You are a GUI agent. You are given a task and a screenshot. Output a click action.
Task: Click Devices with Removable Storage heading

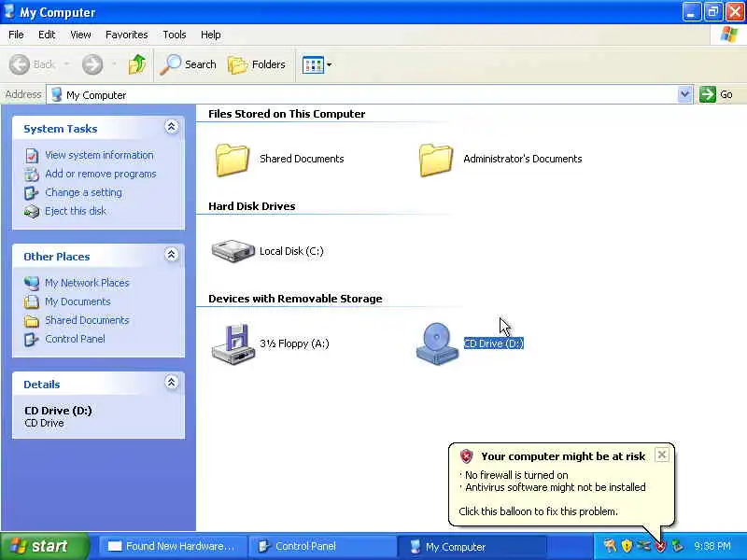295,299
